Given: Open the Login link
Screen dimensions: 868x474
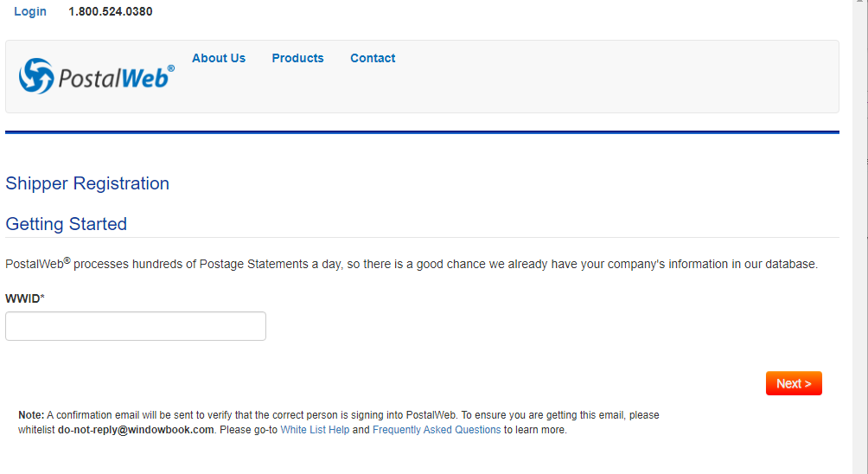Looking at the screenshot, I should point(30,11).
